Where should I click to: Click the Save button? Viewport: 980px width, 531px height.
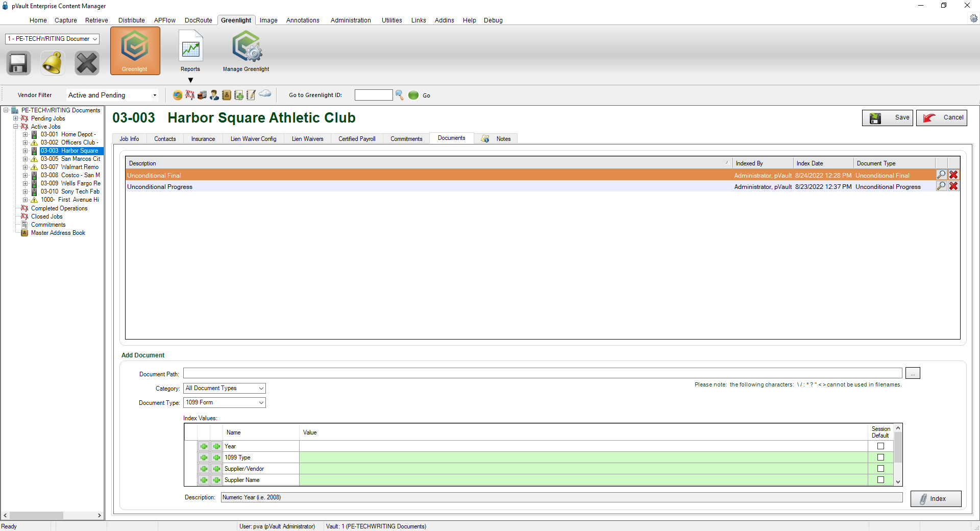888,117
